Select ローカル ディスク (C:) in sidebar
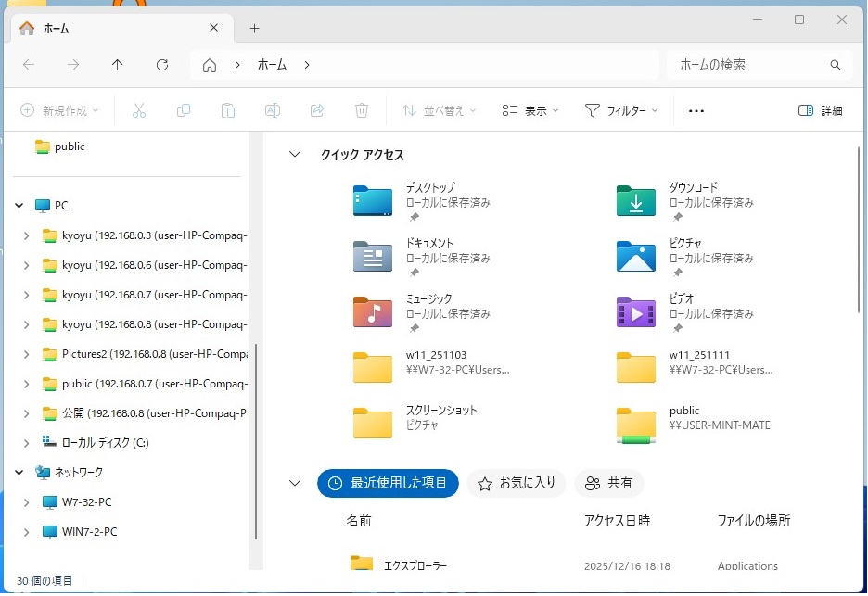 pos(105,443)
